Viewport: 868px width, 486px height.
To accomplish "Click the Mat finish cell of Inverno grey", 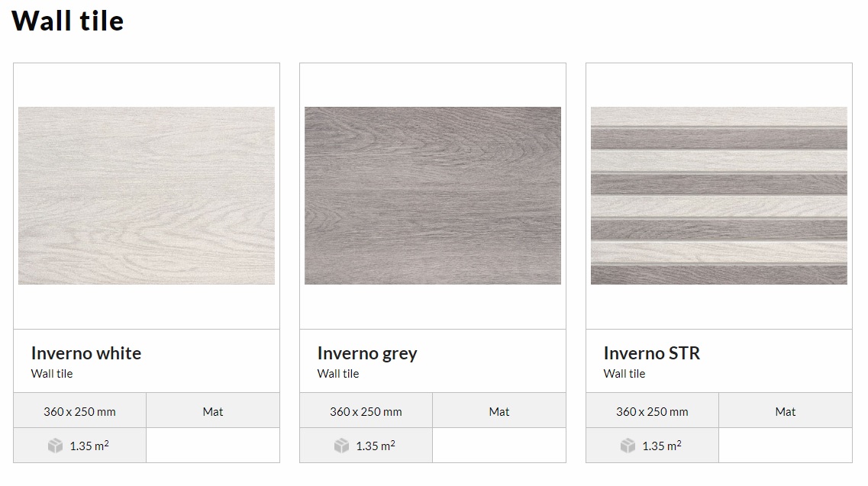I will pyautogui.click(x=499, y=410).
